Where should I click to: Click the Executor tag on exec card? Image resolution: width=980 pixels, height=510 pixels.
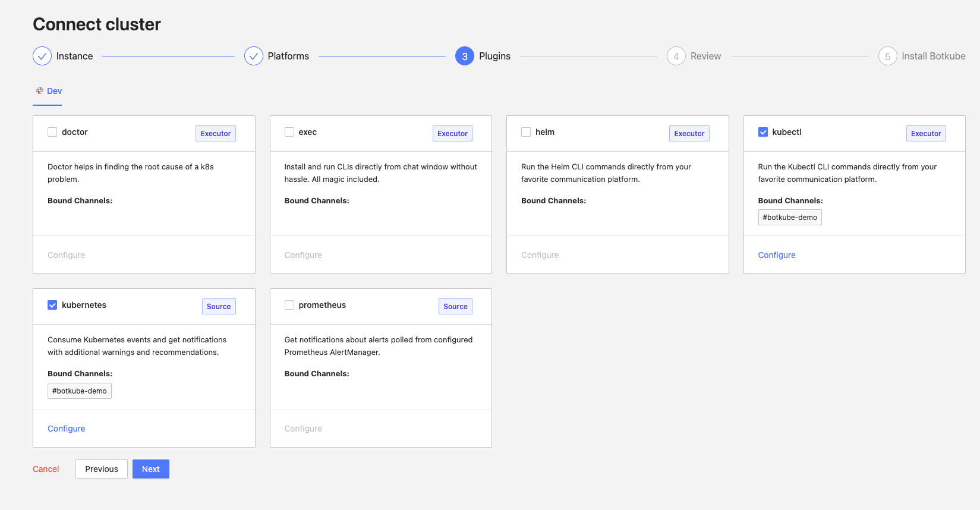tap(452, 133)
